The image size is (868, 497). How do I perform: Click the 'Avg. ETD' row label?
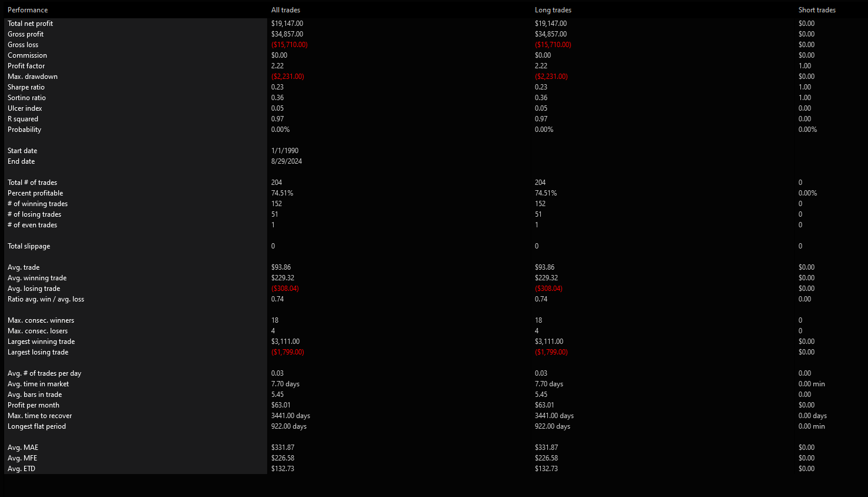click(x=21, y=469)
